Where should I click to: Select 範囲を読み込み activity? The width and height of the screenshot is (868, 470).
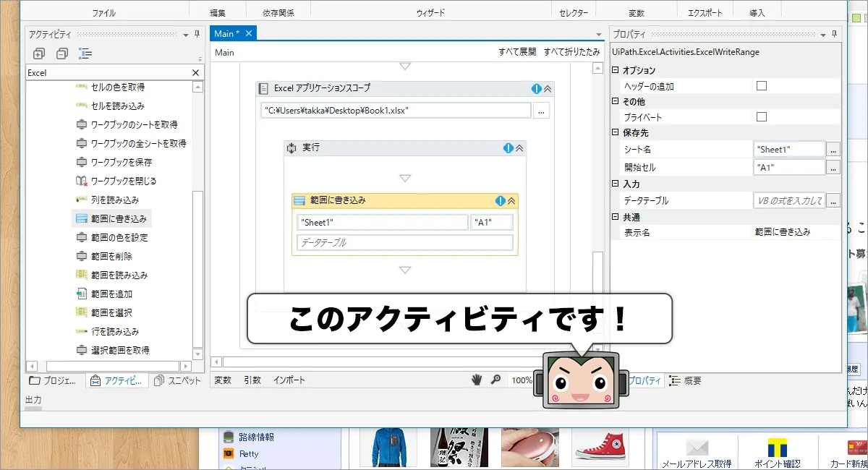coord(112,275)
